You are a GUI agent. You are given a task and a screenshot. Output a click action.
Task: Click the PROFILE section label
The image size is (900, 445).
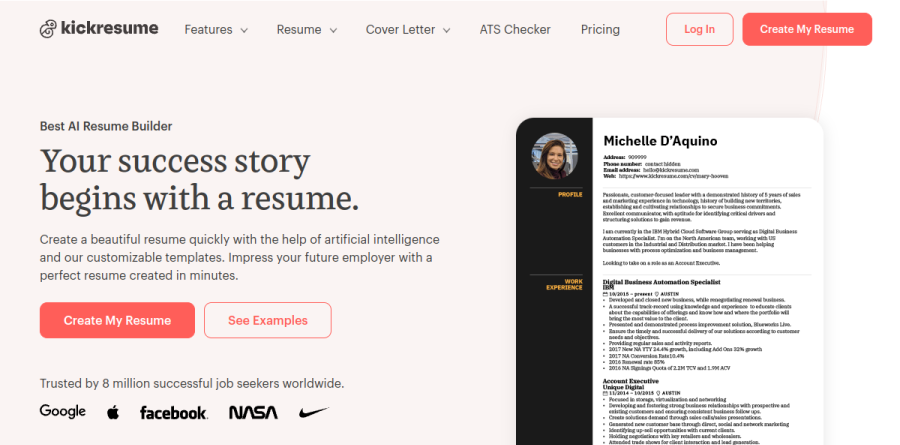pyautogui.click(x=570, y=195)
